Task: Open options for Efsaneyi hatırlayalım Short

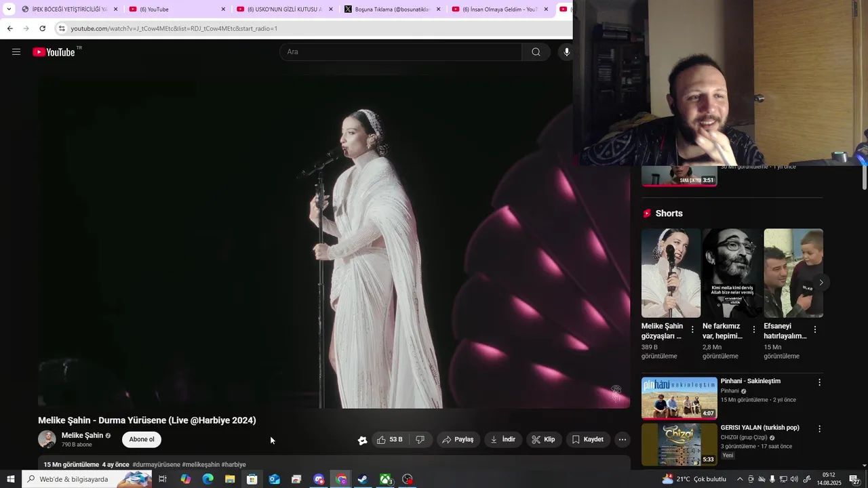Action: tap(815, 329)
